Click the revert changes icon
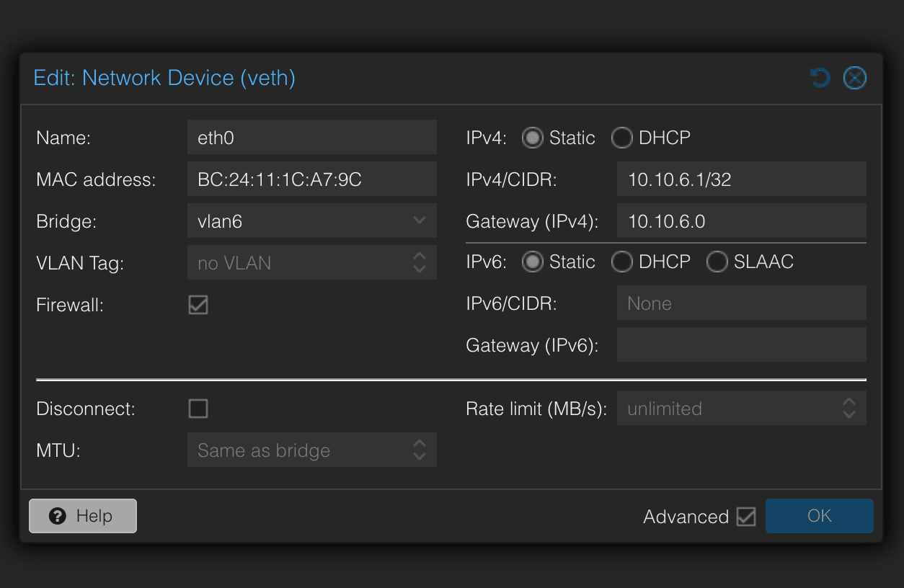 [820, 78]
